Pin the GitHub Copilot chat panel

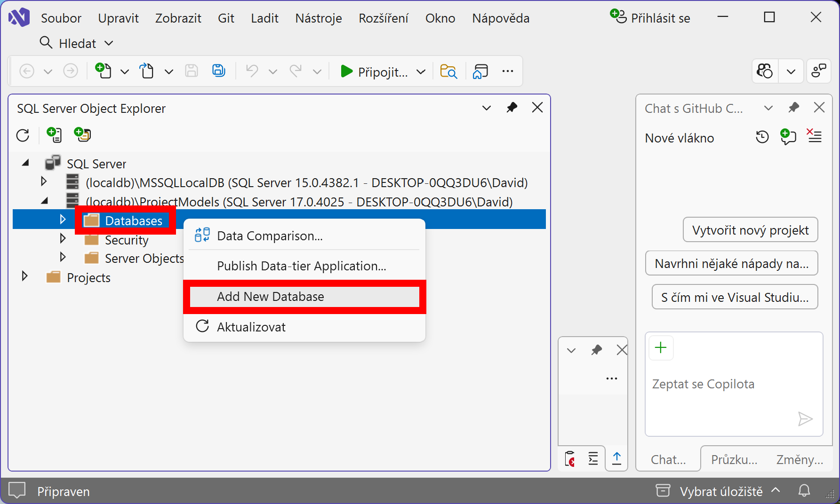(793, 108)
